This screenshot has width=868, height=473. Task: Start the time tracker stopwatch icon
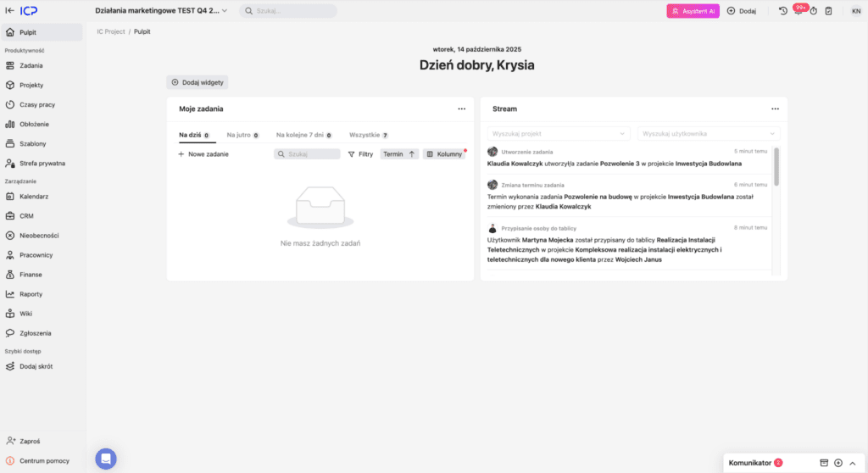(813, 11)
